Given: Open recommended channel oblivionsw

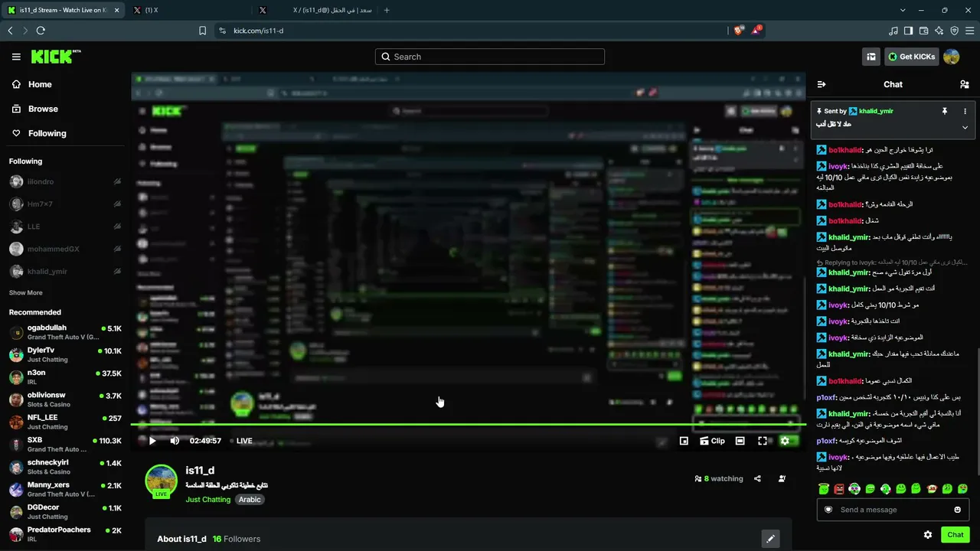Looking at the screenshot, I should (65, 399).
